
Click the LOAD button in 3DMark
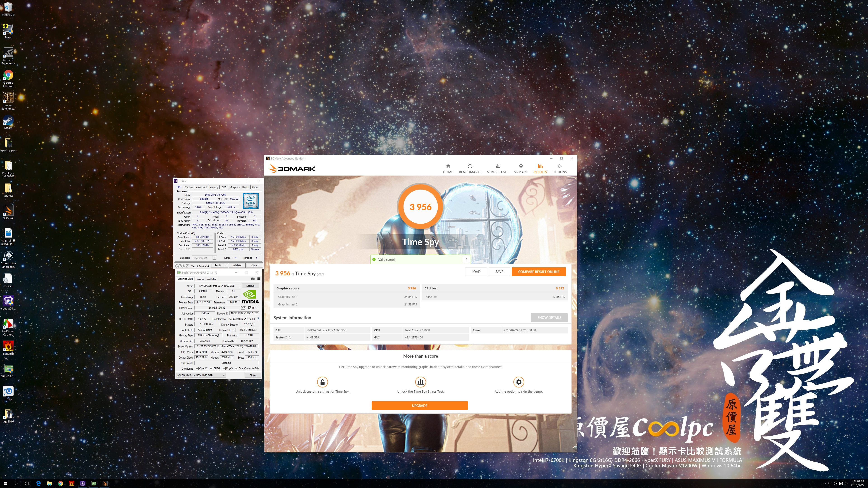(x=476, y=272)
